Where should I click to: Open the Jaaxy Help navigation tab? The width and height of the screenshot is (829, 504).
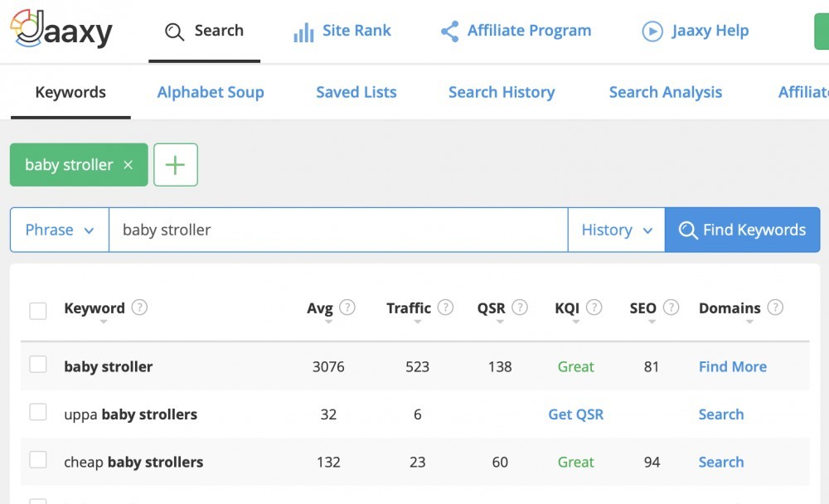696,31
